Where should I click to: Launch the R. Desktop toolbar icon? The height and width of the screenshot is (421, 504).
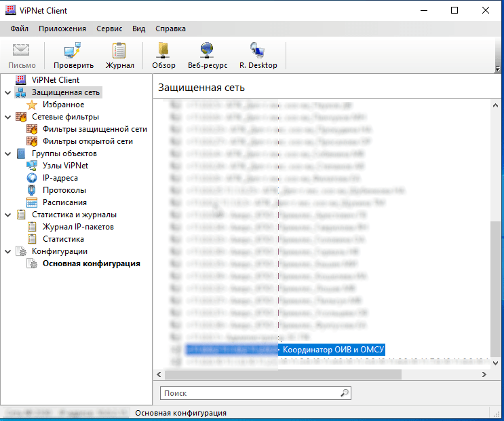pyautogui.click(x=258, y=50)
